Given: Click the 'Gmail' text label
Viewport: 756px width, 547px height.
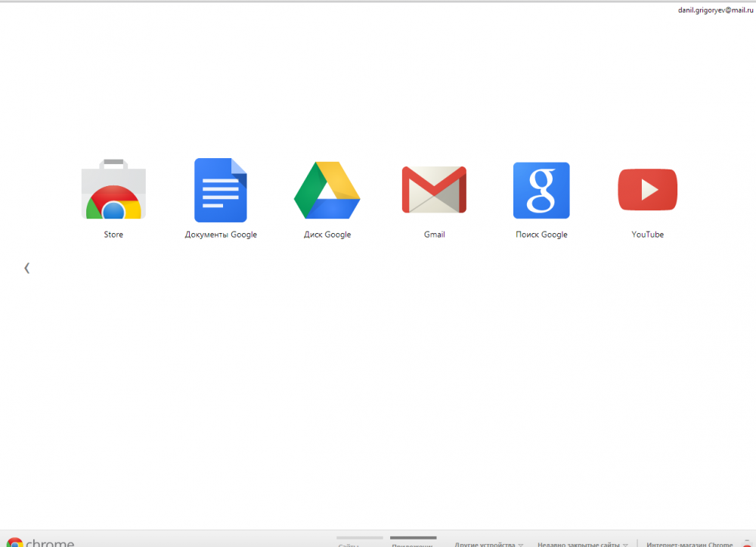Looking at the screenshot, I should click(434, 235).
